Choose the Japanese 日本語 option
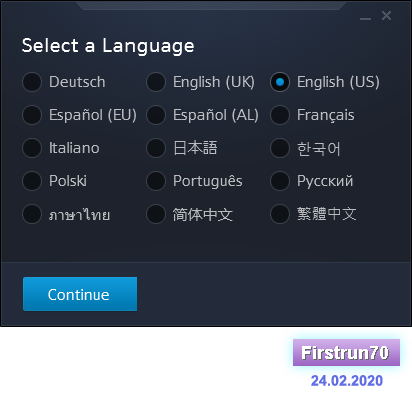 click(x=156, y=148)
